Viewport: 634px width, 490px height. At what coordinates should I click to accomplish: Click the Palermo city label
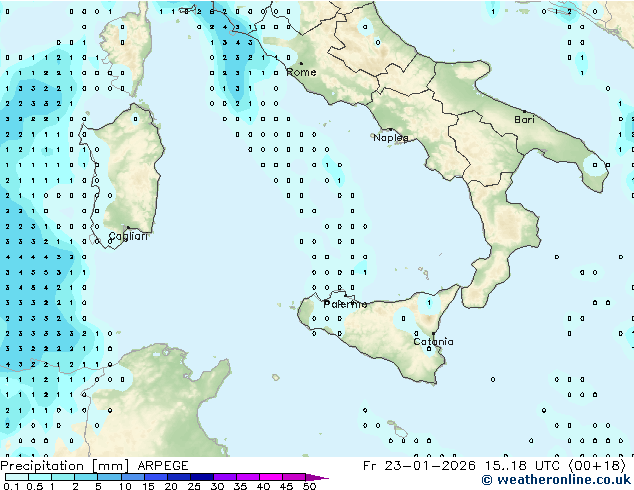click(345, 304)
